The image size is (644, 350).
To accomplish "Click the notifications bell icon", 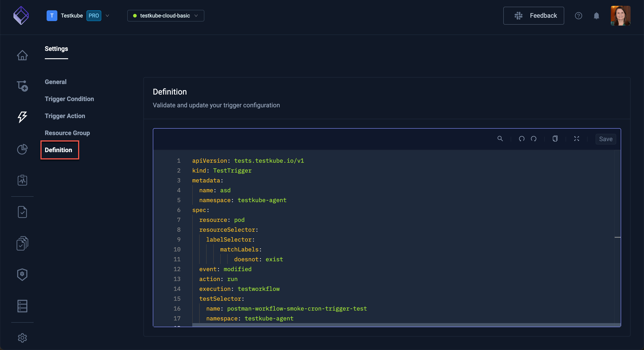I will pyautogui.click(x=596, y=16).
